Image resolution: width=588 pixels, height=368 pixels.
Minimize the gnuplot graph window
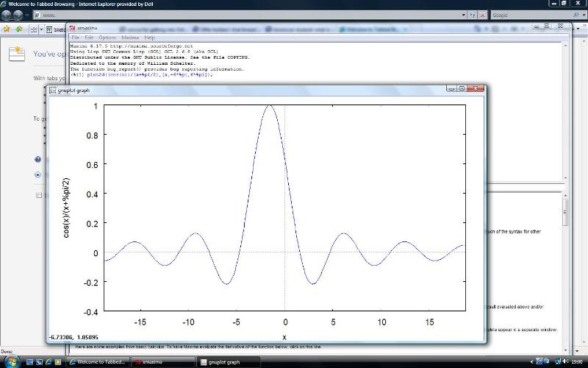[x=451, y=88]
